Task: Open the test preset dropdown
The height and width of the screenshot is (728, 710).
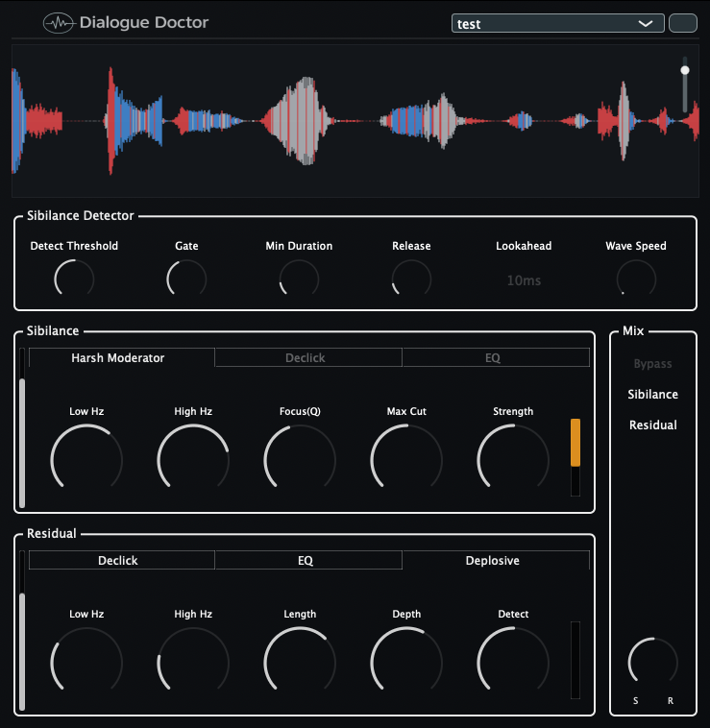Action: coord(557,24)
